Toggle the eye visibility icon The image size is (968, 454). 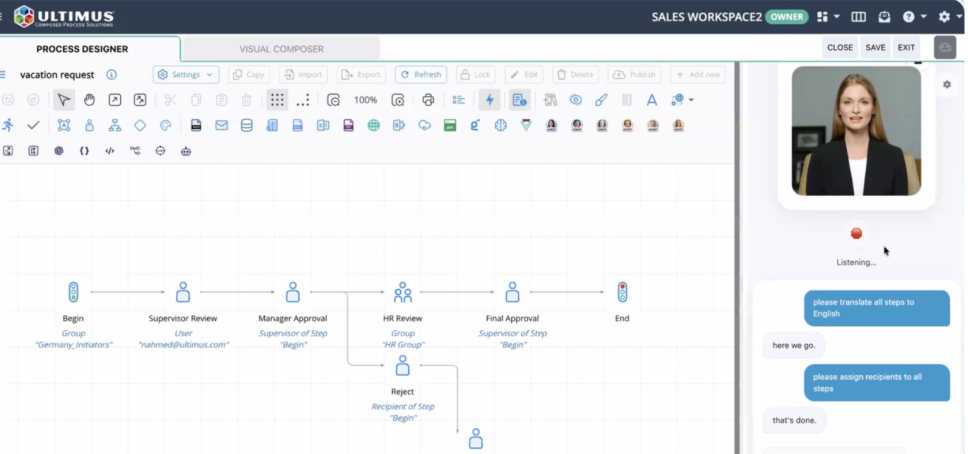(x=576, y=100)
